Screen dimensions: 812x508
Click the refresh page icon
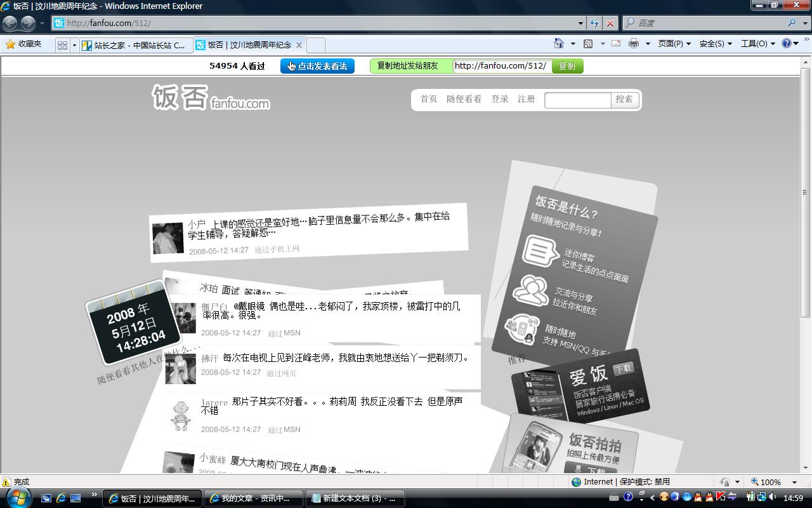(x=594, y=23)
